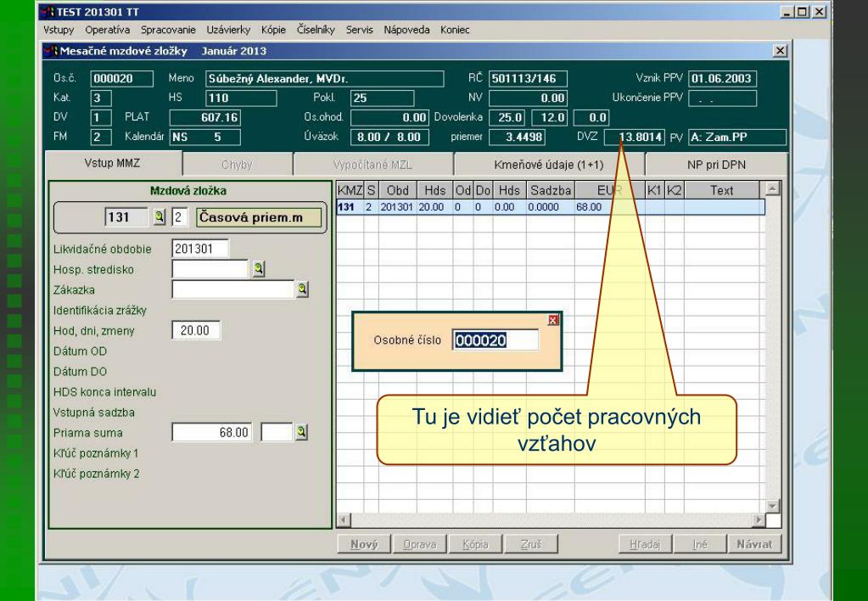Open the Číselníky menu
This screenshot has width=868, height=601.
(315, 30)
